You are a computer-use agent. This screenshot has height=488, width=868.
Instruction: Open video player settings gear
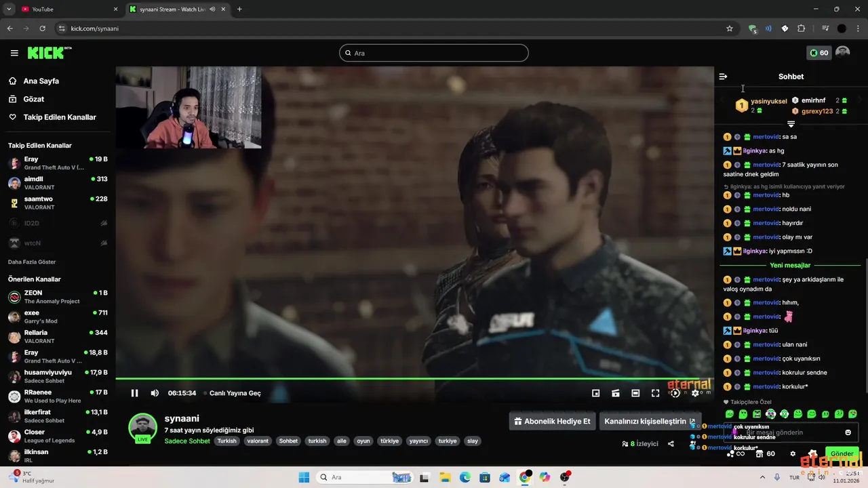[x=695, y=393]
